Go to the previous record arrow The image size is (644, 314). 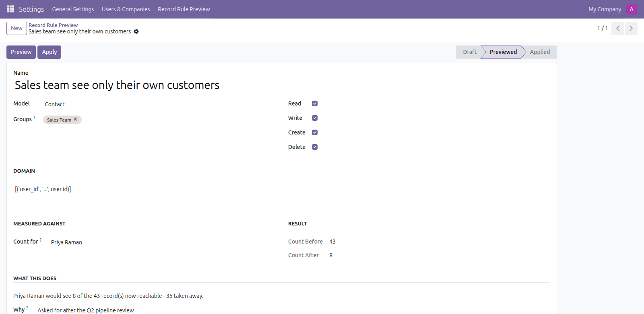click(x=618, y=28)
